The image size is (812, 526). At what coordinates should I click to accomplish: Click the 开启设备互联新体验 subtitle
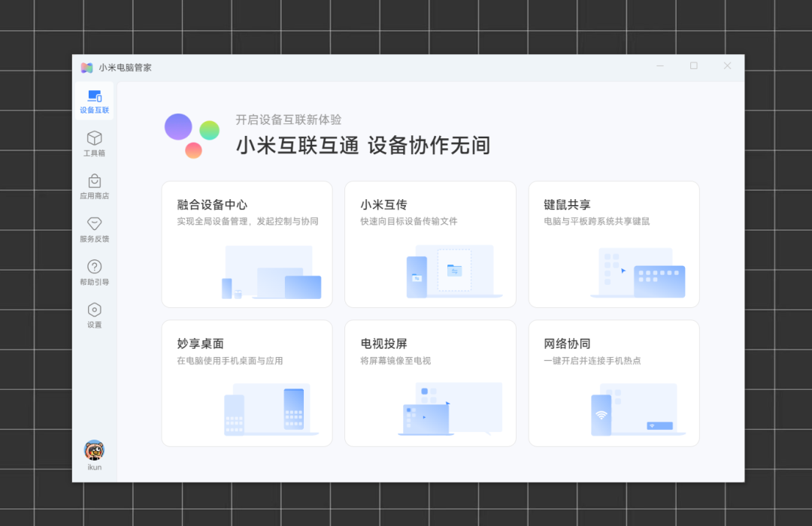pos(289,119)
